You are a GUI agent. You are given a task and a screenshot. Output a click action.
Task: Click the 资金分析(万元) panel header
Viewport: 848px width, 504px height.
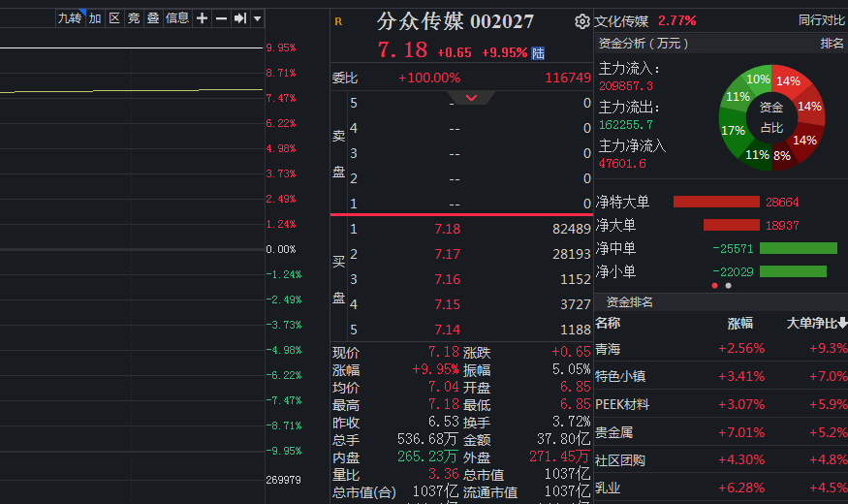[x=644, y=44]
